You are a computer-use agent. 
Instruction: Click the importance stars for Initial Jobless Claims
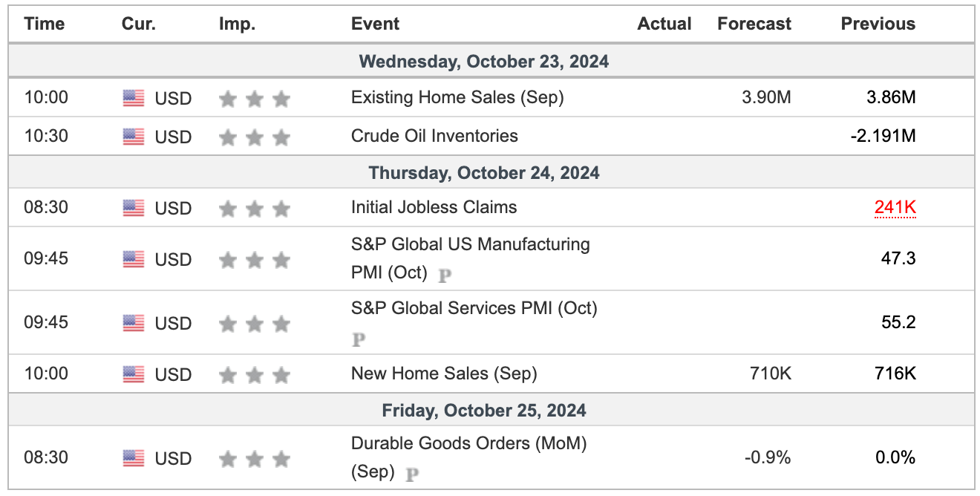tap(254, 209)
